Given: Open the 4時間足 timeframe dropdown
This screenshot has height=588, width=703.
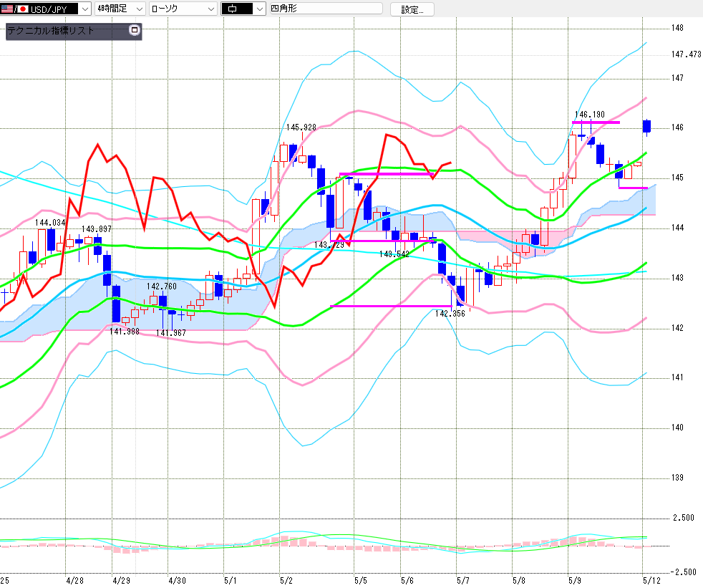Looking at the screenshot, I should tap(120, 9).
